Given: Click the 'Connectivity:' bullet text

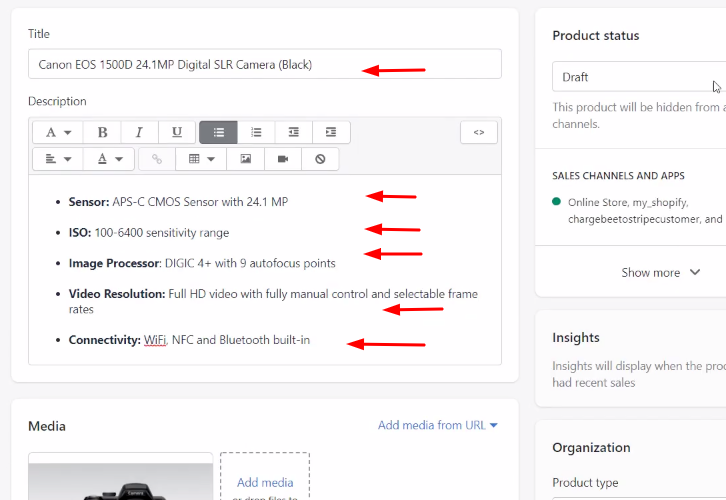Looking at the screenshot, I should point(189,340).
